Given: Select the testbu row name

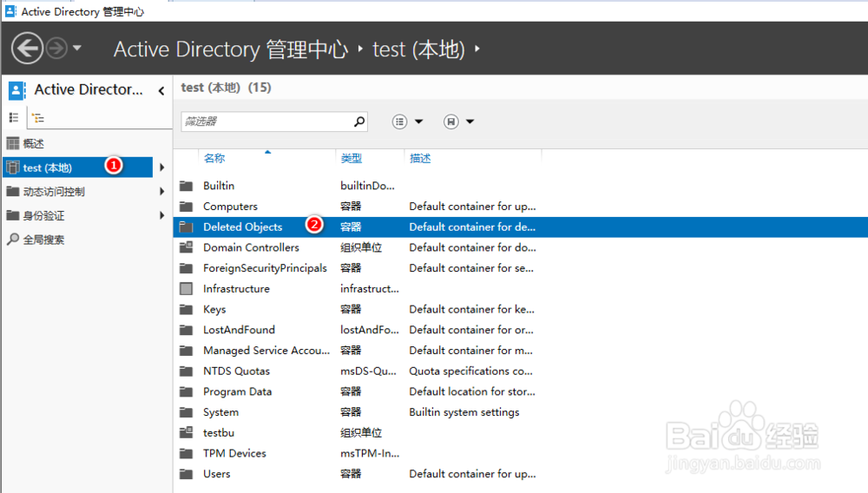Looking at the screenshot, I should coord(219,433).
